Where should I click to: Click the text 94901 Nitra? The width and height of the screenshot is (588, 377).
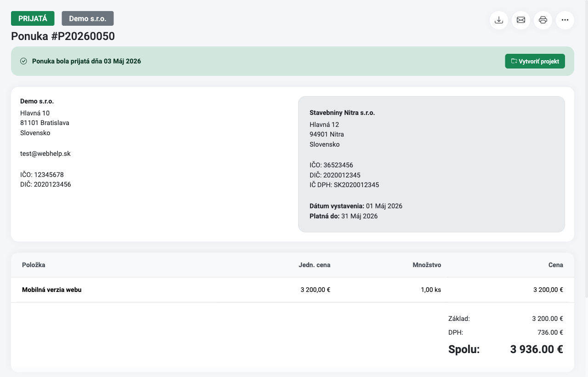(327, 134)
